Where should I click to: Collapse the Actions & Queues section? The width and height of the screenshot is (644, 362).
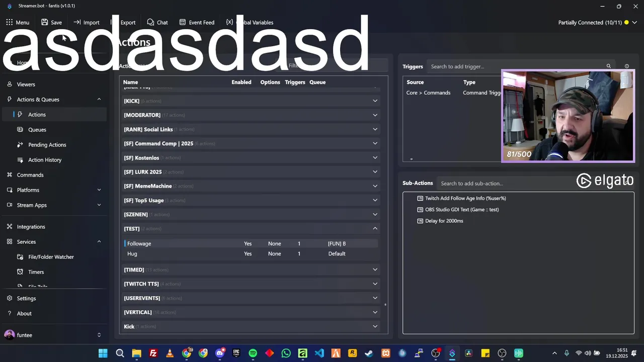(99, 100)
